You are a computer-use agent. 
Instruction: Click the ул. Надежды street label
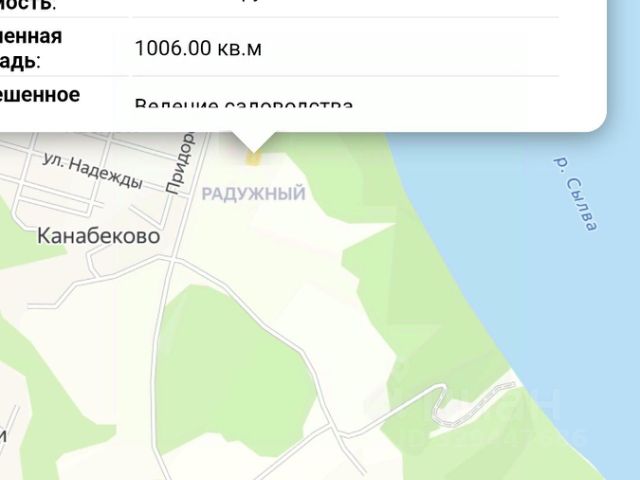[x=93, y=171]
